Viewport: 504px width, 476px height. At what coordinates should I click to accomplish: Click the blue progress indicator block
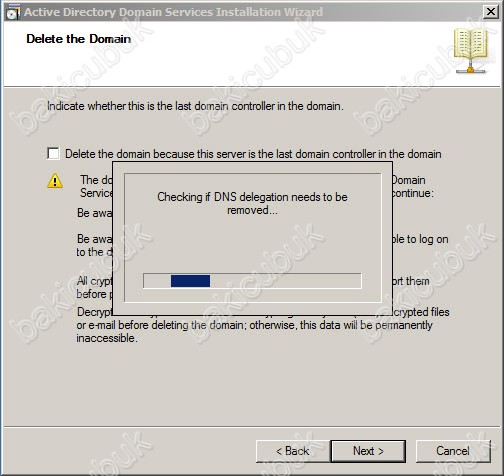pyautogui.click(x=190, y=281)
